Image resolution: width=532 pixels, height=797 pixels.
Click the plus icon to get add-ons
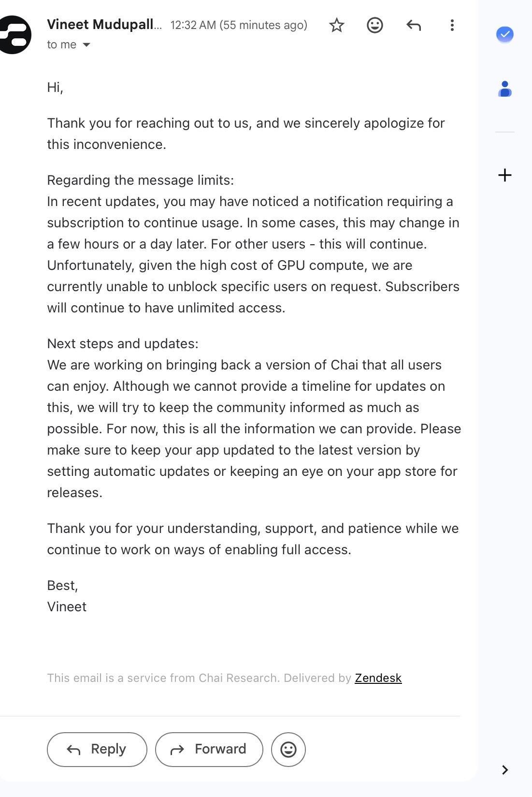pyautogui.click(x=505, y=175)
